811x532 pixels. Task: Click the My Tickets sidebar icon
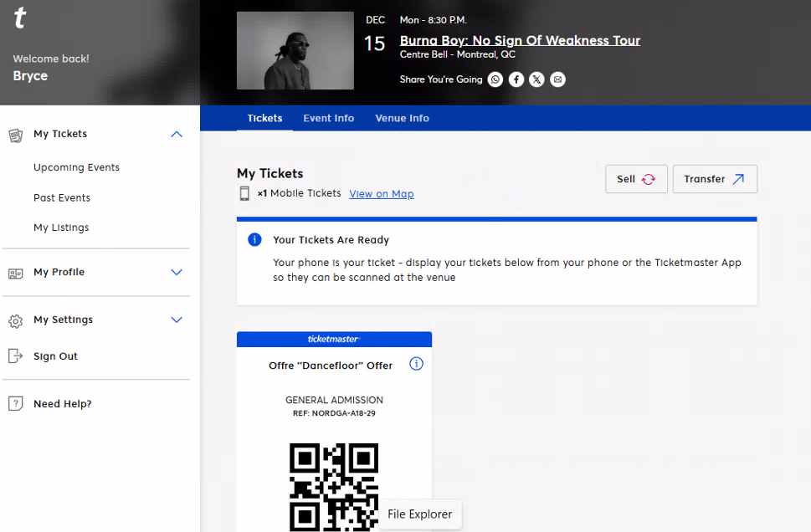(16, 136)
